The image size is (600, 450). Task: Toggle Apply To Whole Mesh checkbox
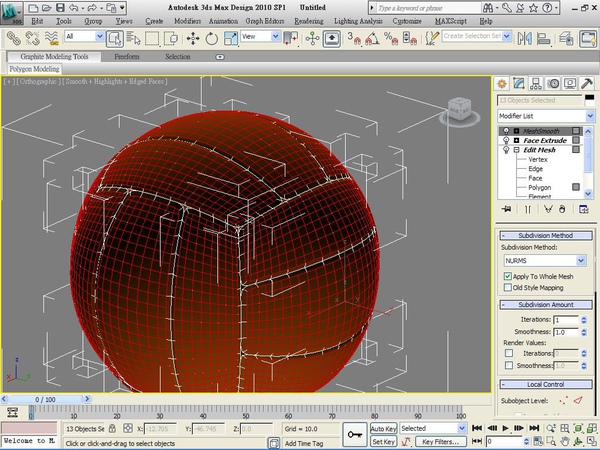click(507, 276)
